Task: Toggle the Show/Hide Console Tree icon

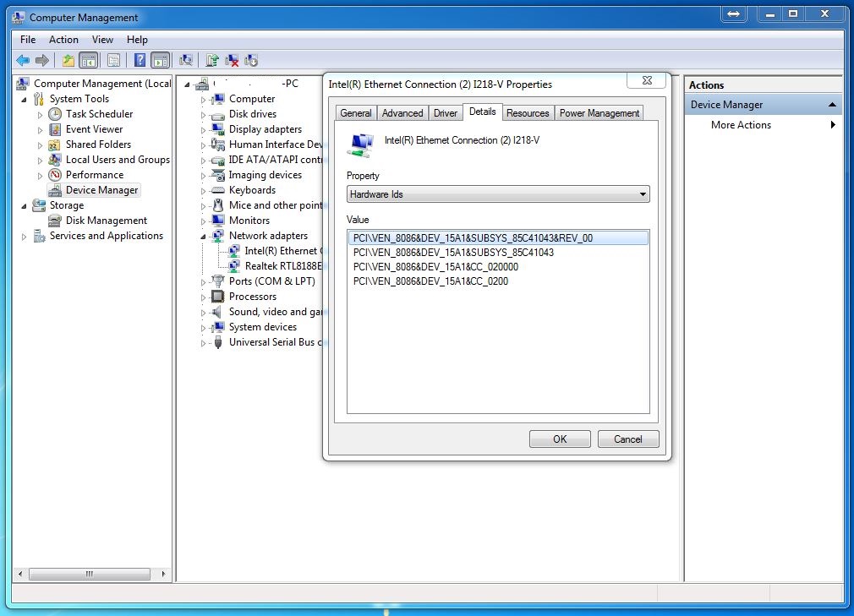Action: tap(88, 60)
